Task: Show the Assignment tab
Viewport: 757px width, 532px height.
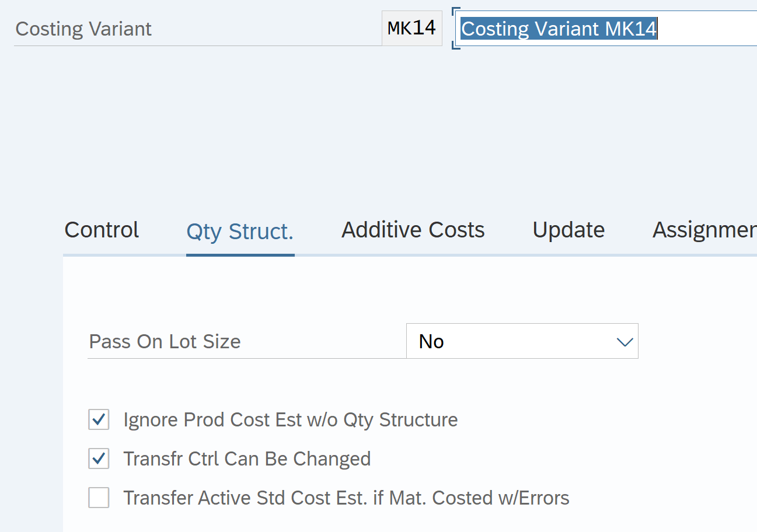Action: tap(704, 230)
